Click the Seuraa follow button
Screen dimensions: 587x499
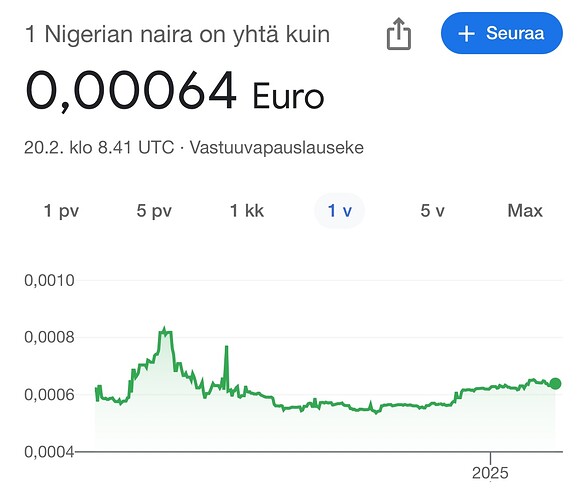[x=502, y=33]
